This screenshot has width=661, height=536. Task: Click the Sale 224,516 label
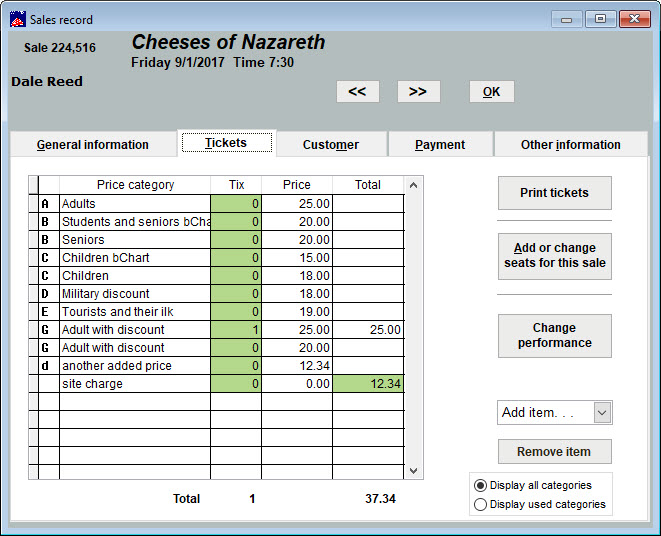[60, 48]
